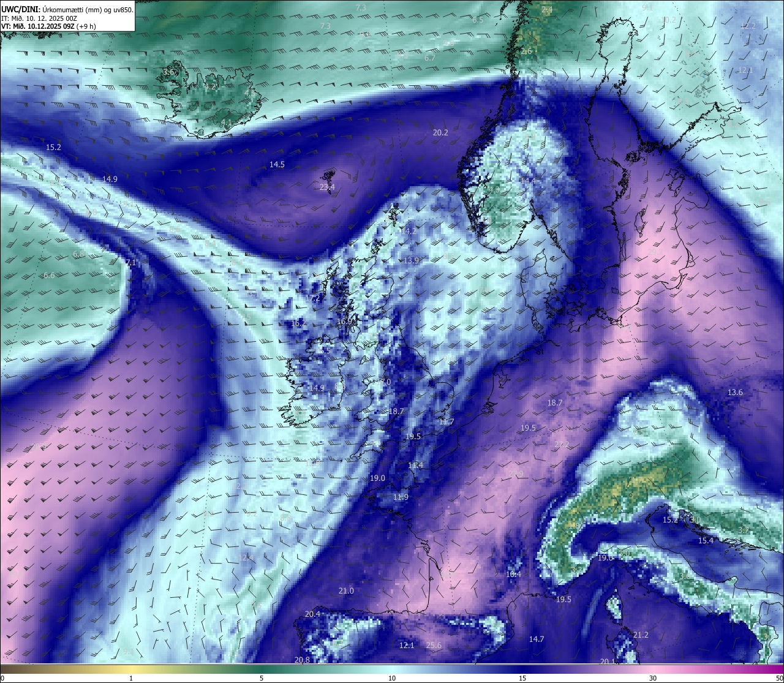Click the 12.2 value in the top-right corner

(x=748, y=26)
